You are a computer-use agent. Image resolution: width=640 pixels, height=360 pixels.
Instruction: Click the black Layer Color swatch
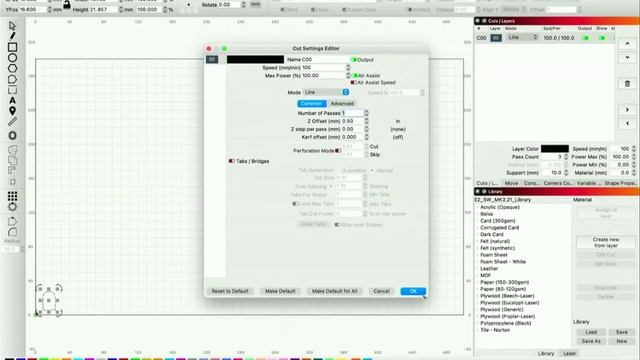(555, 149)
